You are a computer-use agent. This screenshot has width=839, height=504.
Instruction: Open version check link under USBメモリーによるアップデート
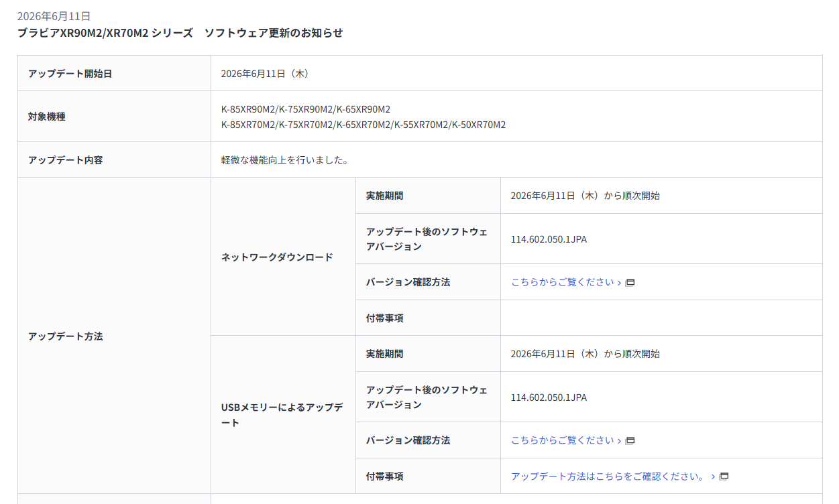(566, 440)
